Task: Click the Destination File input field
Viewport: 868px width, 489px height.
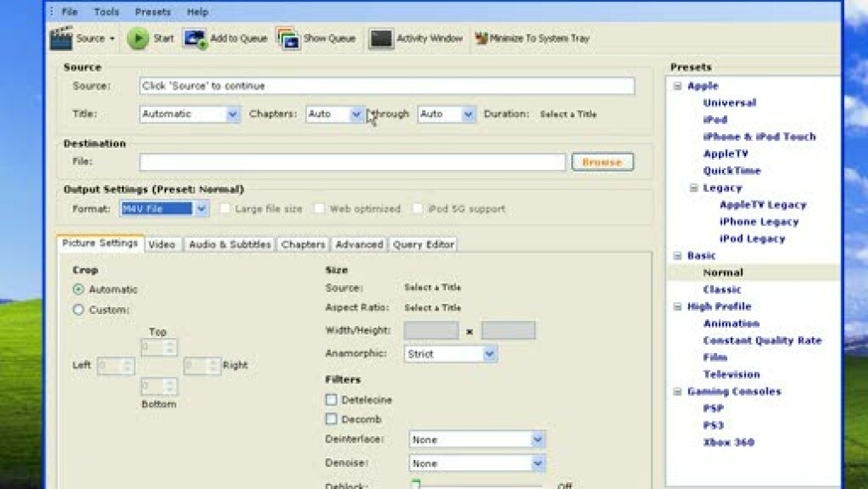Action: click(352, 162)
